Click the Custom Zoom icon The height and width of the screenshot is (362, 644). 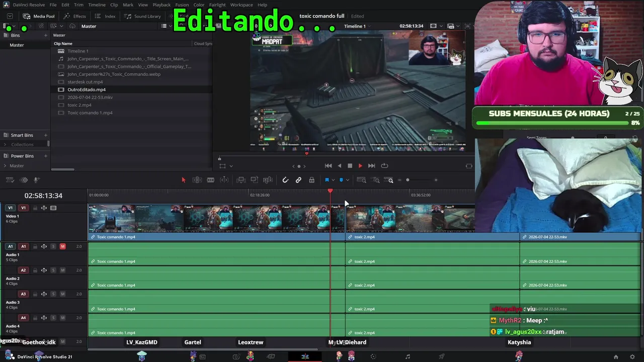[389, 180]
